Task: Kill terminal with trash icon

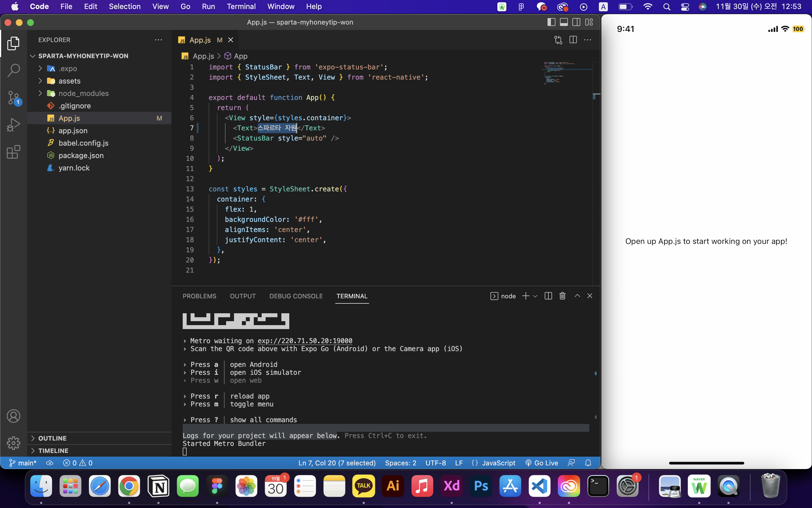Action: (x=562, y=296)
